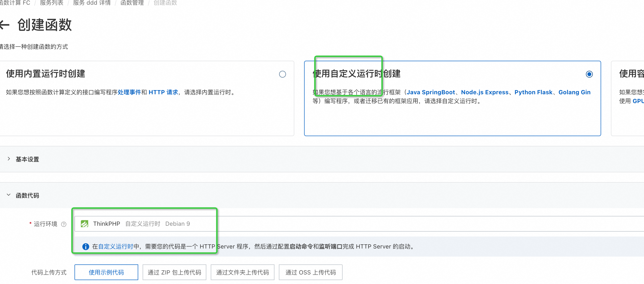Select 通过文件夹上传代码 option
The width and height of the screenshot is (644, 284).
tap(243, 272)
